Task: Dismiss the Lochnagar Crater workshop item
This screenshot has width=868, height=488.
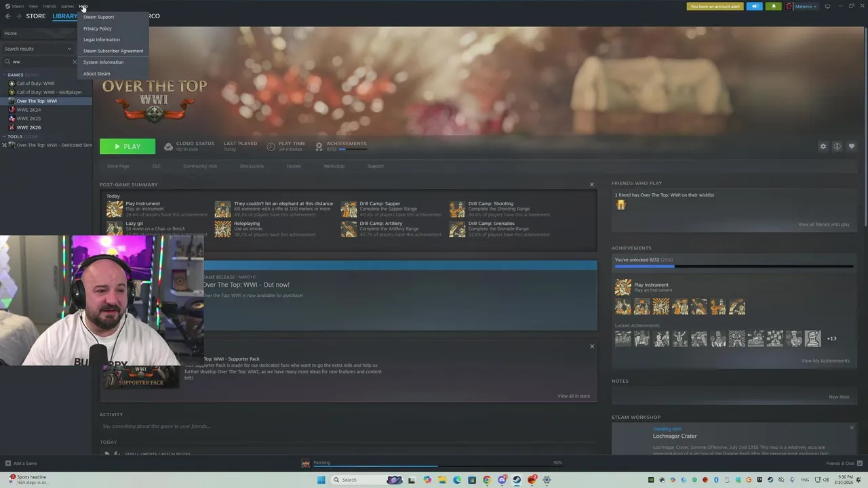Action: [852, 428]
